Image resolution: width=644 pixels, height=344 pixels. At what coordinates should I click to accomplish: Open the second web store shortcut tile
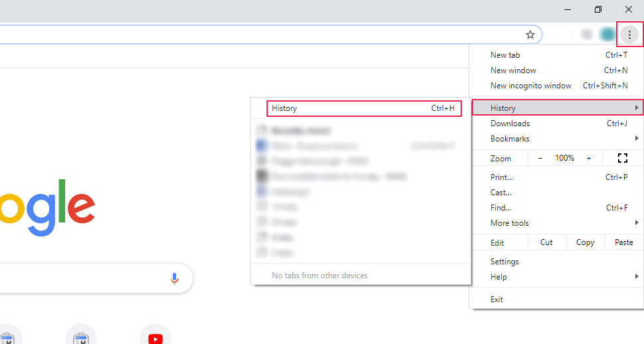(x=81, y=334)
